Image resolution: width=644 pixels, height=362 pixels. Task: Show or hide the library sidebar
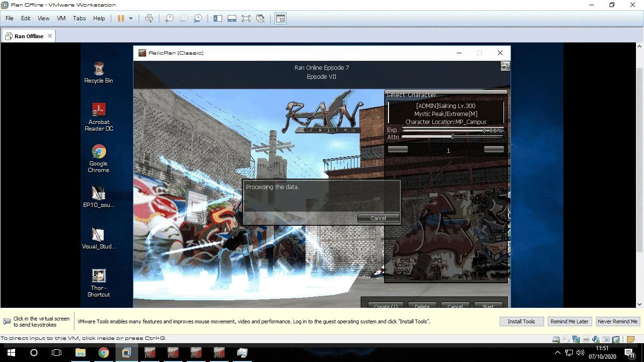218,18
